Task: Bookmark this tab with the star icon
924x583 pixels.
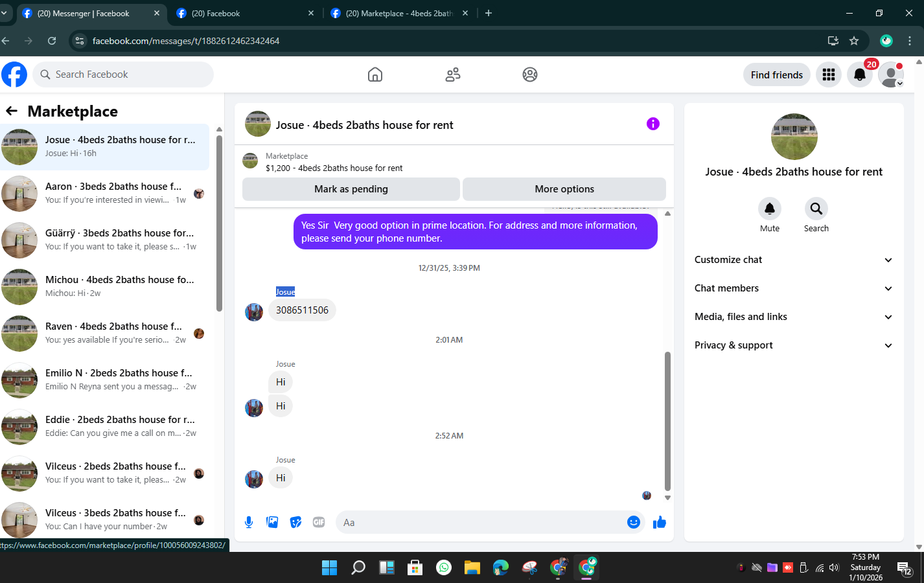Action: click(x=854, y=41)
